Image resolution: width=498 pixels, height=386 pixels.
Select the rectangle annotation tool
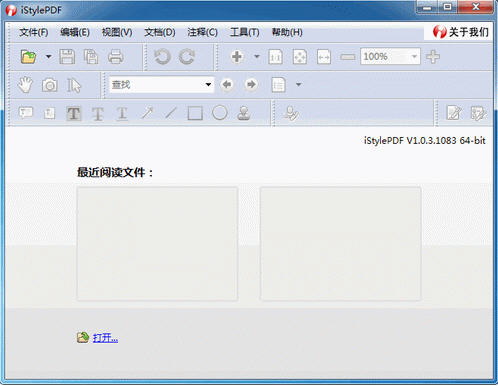[x=195, y=113]
